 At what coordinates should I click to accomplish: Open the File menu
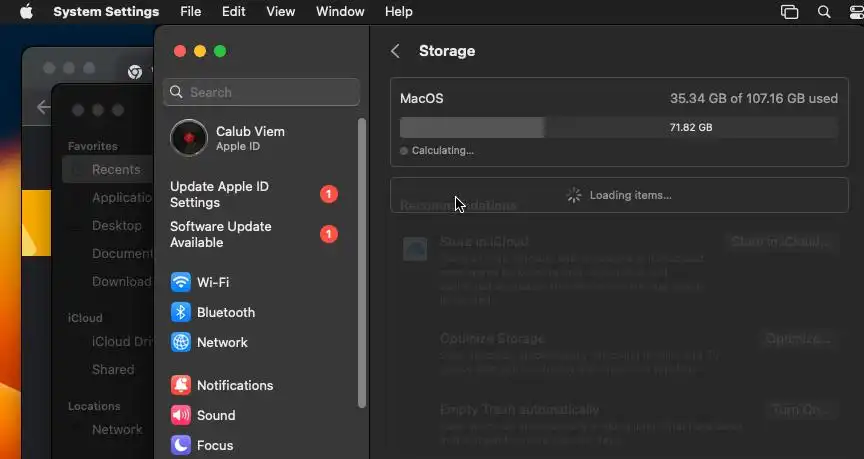pyautogui.click(x=191, y=12)
